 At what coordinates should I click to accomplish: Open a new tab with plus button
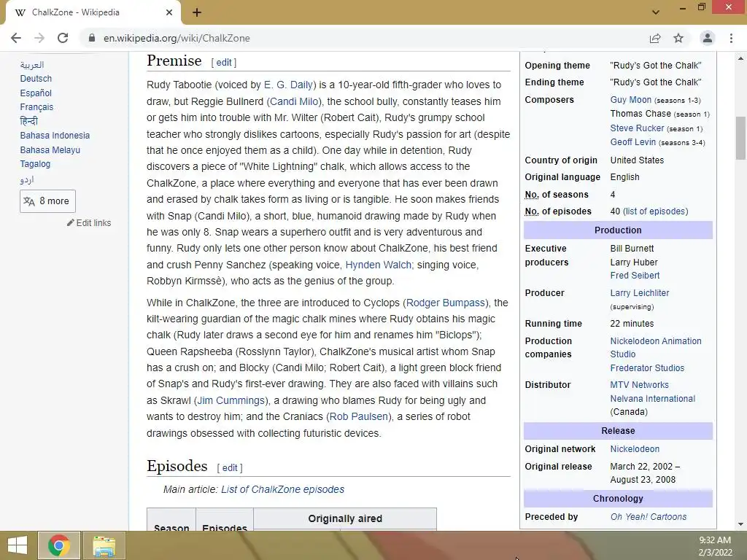pyautogui.click(x=197, y=12)
